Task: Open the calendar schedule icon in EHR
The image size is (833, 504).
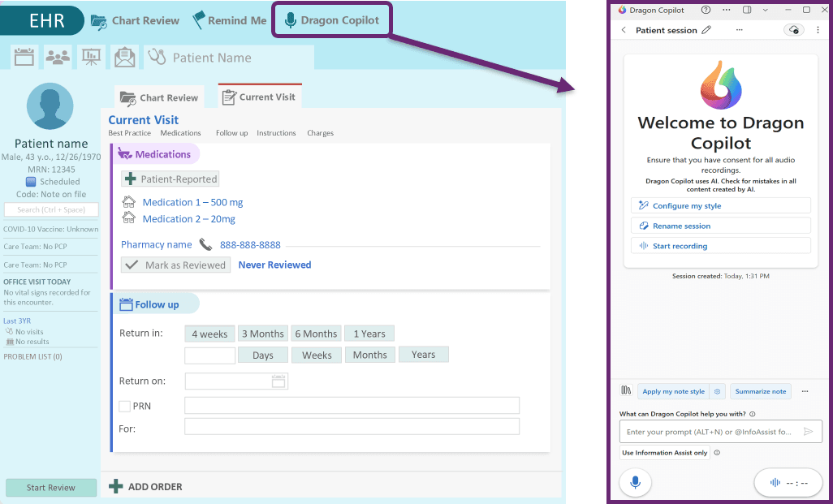Action: click(24, 57)
